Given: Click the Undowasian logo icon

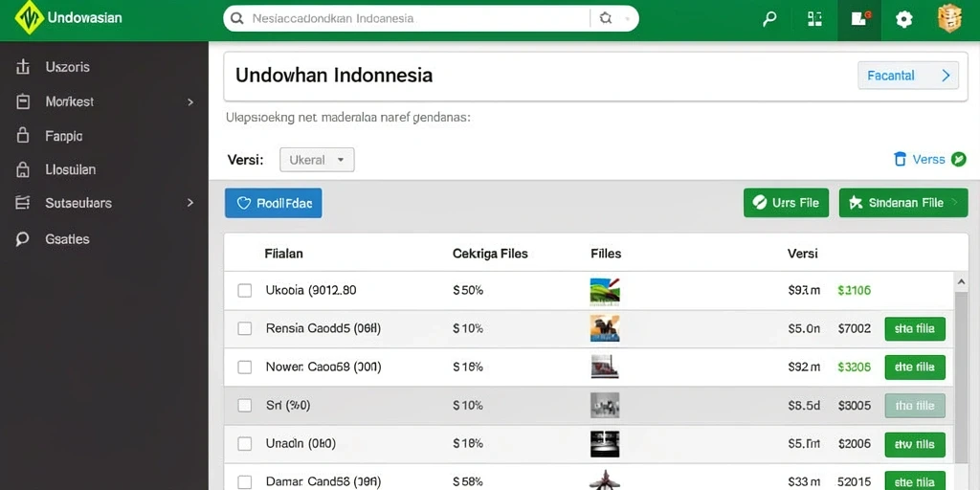Looking at the screenshot, I should coord(29,17).
